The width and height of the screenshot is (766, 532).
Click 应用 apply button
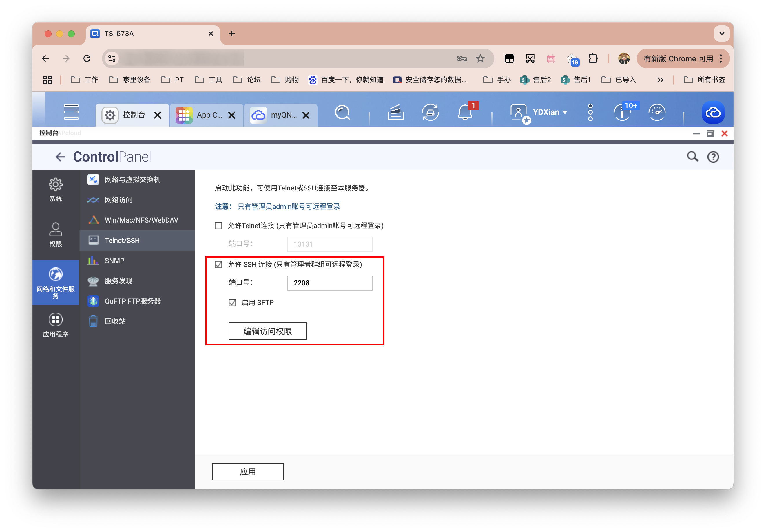point(248,472)
